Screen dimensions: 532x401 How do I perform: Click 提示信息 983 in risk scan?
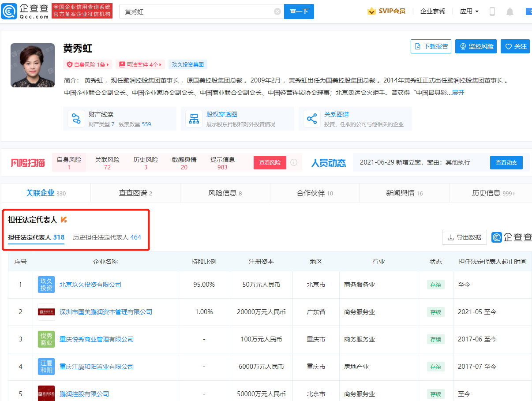point(222,163)
